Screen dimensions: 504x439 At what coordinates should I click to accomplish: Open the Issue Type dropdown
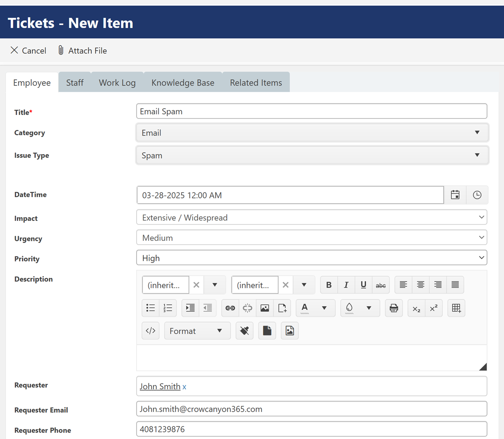coord(477,155)
